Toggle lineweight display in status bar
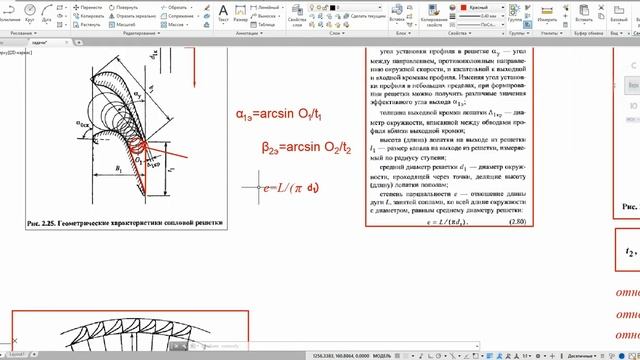The image size is (640, 360). (490, 356)
